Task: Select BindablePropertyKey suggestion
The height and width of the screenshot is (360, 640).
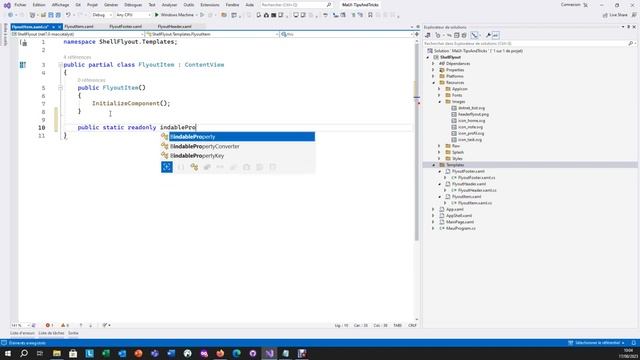Action: click(x=238, y=156)
